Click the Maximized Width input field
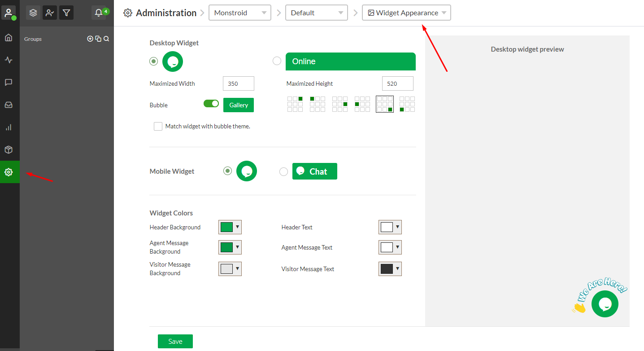 pyautogui.click(x=238, y=83)
